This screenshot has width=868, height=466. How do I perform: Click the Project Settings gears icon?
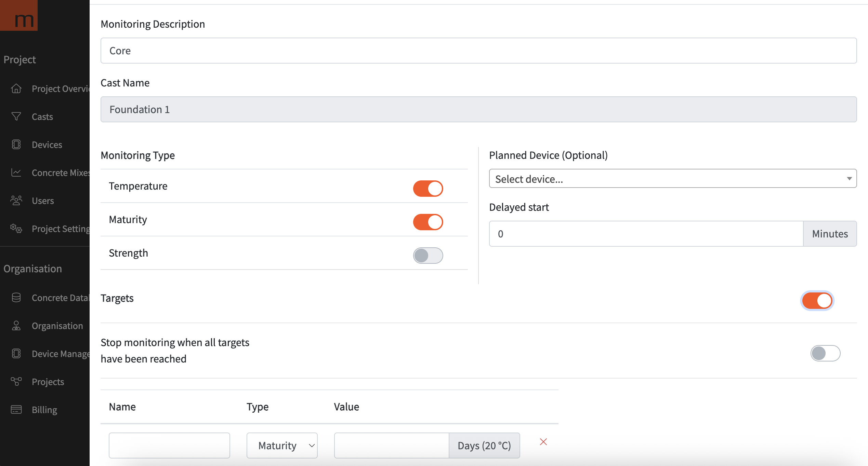16,229
